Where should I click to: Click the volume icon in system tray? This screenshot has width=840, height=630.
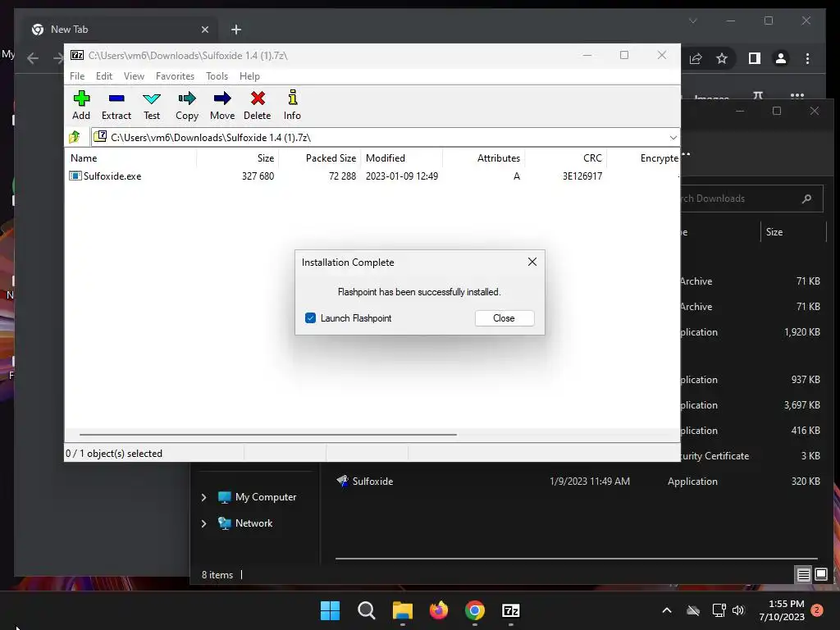point(738,610)
